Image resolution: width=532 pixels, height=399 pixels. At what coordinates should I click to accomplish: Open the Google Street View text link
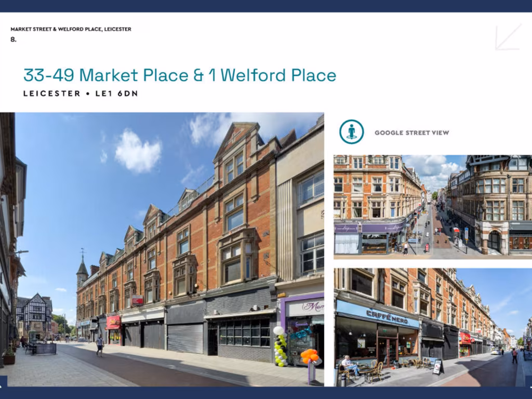coord(411,133)
